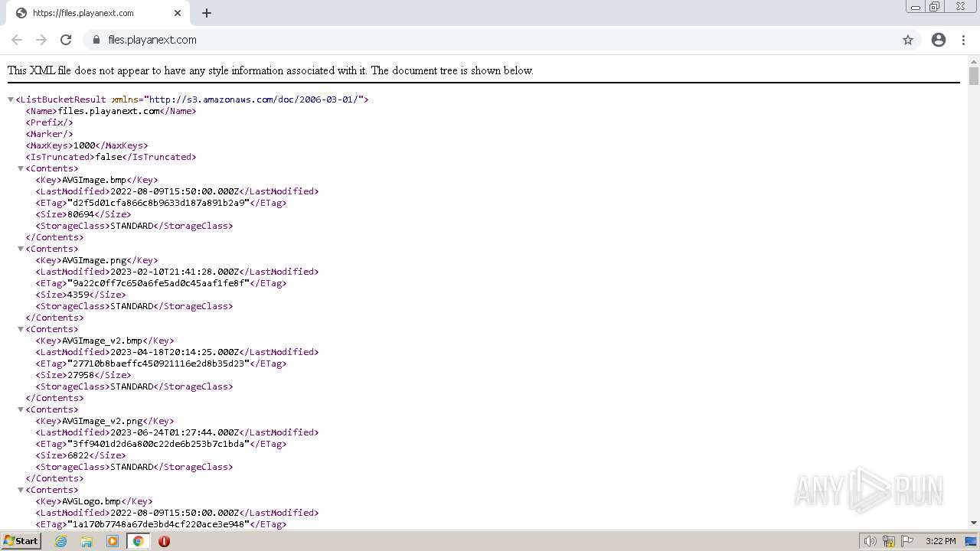This screenshot has width=980, height=551.
Task: Open the Windows Start menu
Action: coord(21,541)
